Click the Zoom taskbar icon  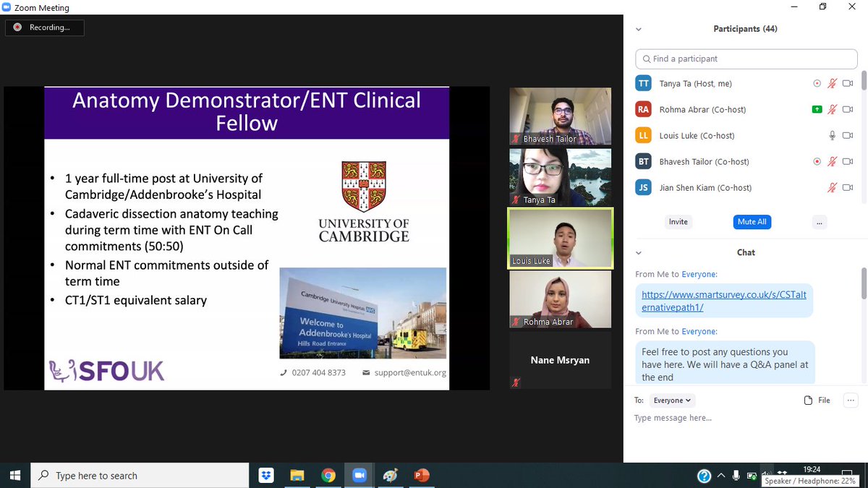click(359, 476)
